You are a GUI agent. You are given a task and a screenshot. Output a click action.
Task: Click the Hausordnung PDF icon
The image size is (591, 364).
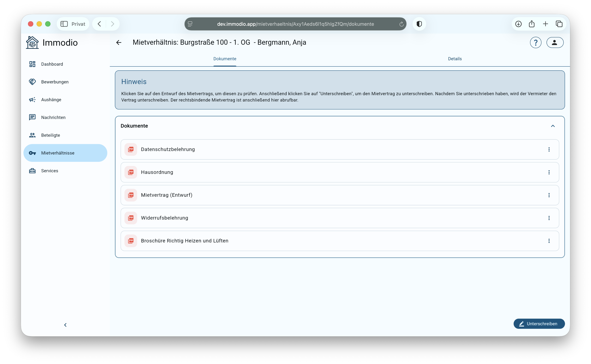(131, 172)
